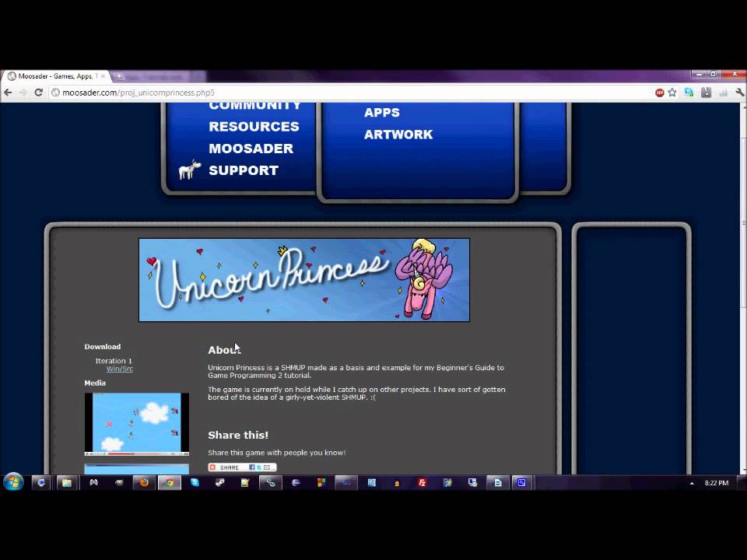The height and width of the screenshot is (560, 747).
Task: Open a new tab with the plus button
Action: pos(118,76)
